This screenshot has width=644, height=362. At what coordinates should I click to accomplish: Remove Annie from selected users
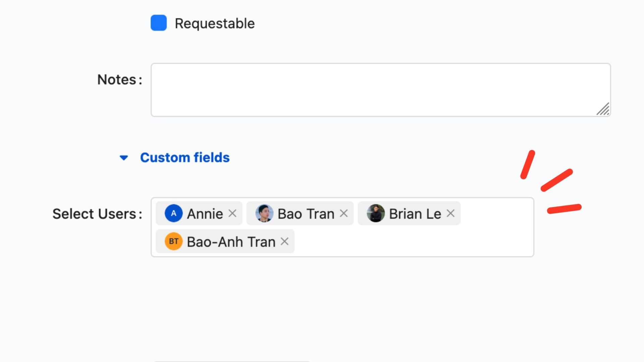233,214
